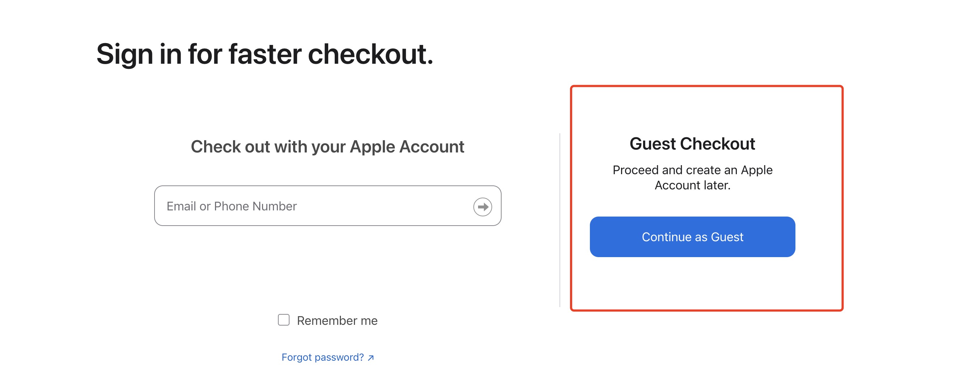
Task: Tick the Remember me checkbox
Action: coord(283,320)
